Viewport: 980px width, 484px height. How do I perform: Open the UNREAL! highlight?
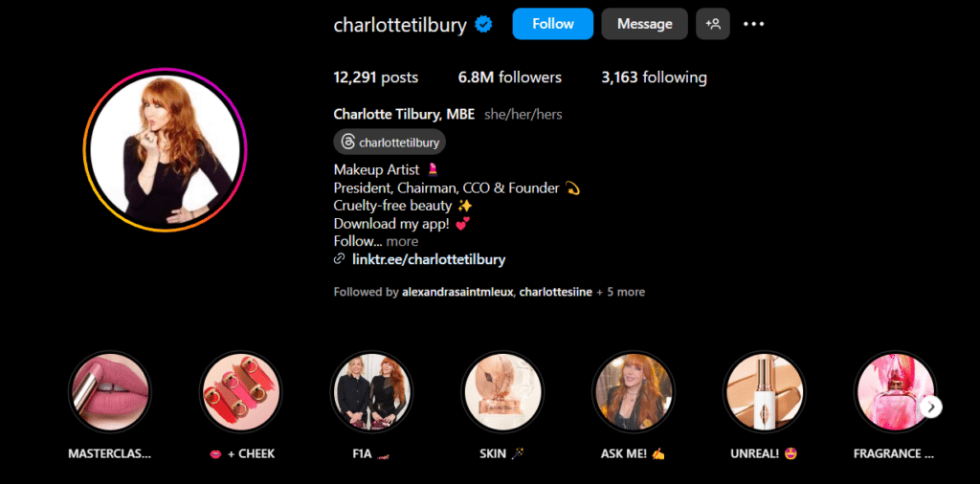765,391
